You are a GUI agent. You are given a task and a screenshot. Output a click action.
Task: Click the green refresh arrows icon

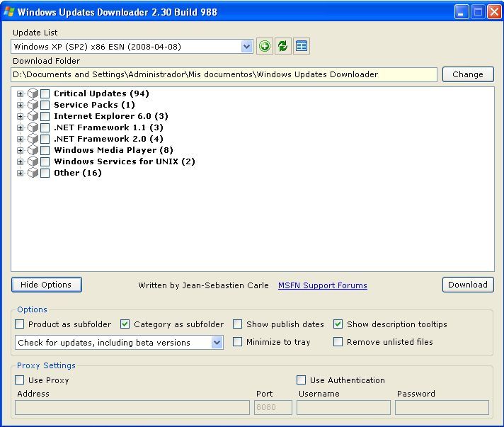283,46
